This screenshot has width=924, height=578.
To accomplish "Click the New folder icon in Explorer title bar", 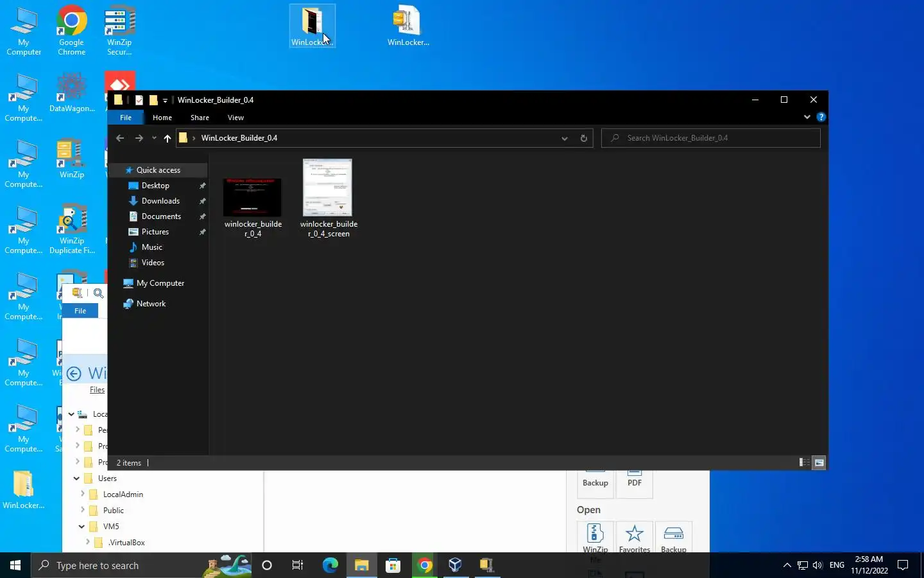I will click(153, 100).
